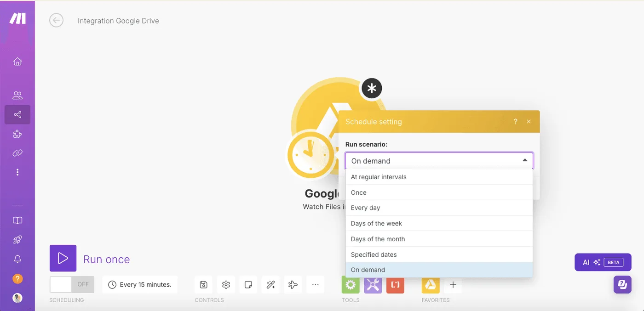Viewport: 644px width, 311px height.
Task: Open the Resource hub book icon
Action: point(17,221)
